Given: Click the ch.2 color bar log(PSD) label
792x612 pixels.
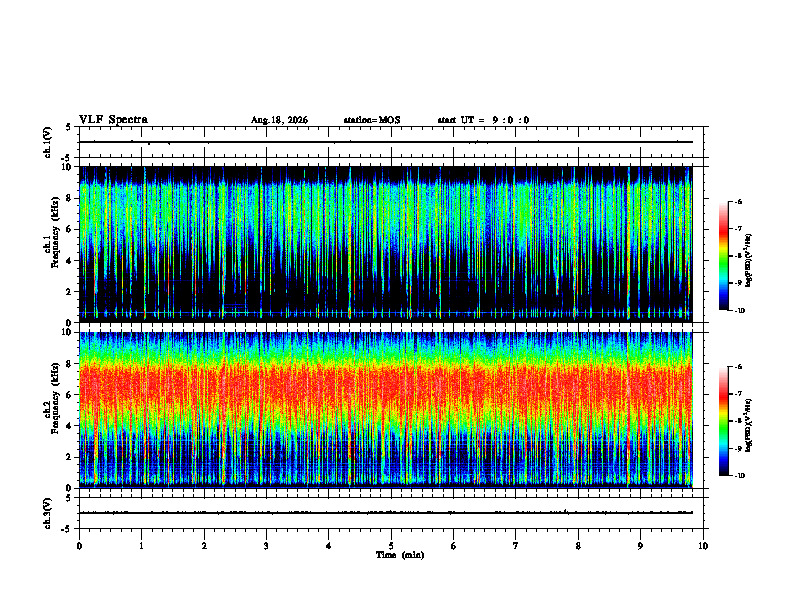Looking at the screenshot, I should [x=749, y=426].
